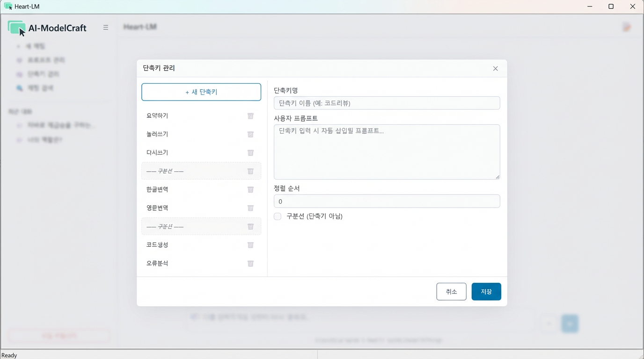Delete the 코드생성 shortcut via trash icon
The image size is (644, 359).
pyautogui.click(x=250, y=244)
